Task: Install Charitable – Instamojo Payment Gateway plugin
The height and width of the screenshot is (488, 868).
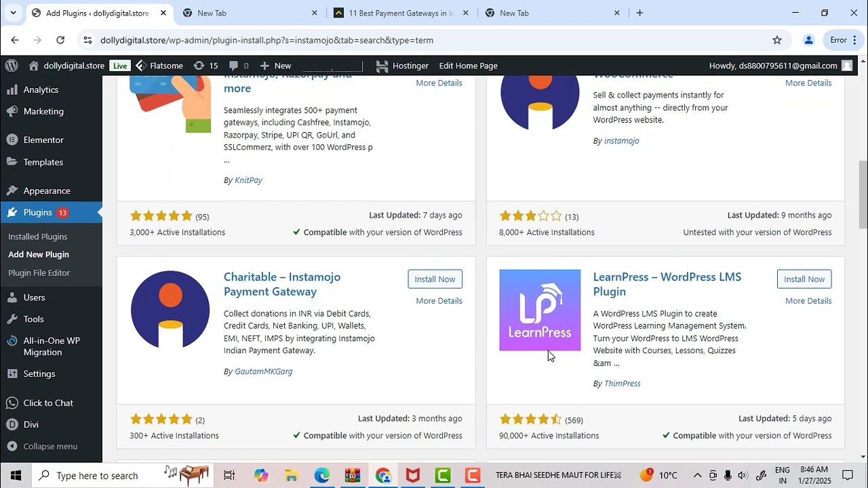Action: click(435, 279)
